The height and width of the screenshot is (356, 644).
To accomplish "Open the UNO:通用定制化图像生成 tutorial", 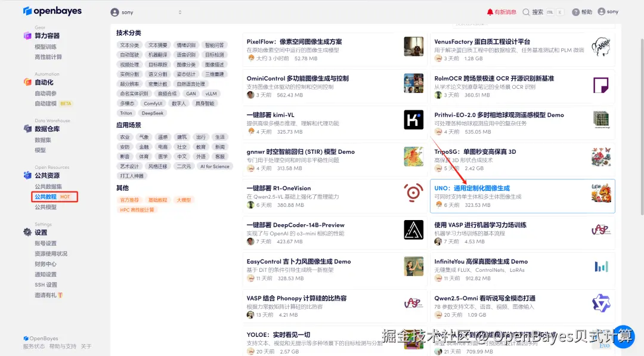I will pyautogui.click(x=472, y=188).
